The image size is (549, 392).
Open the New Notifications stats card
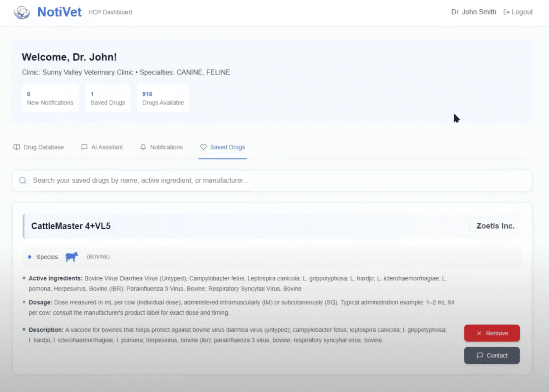50,98
